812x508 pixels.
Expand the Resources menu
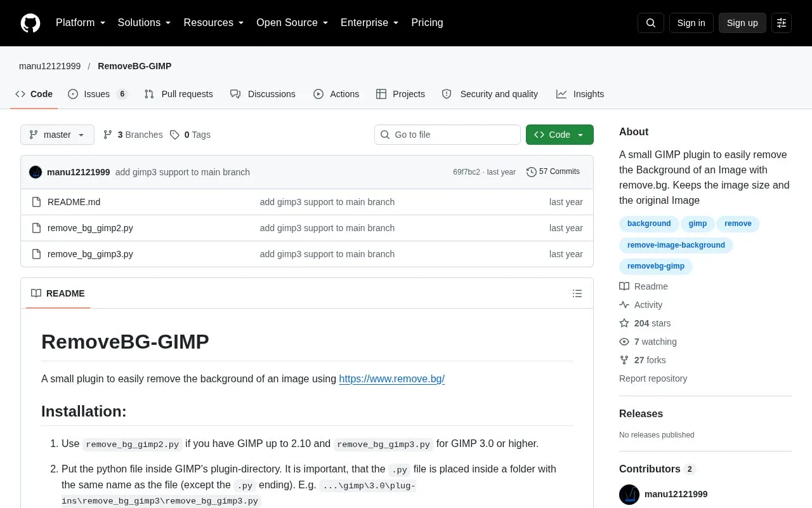[214, 23]
